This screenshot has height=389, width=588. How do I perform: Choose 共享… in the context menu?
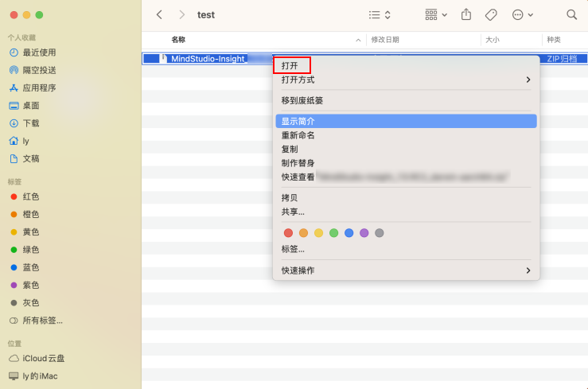[406, 212]
